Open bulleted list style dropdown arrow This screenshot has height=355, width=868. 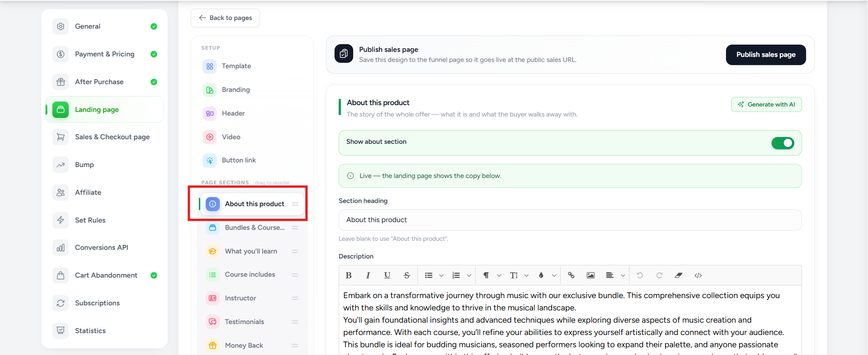[x=441, y=275]
